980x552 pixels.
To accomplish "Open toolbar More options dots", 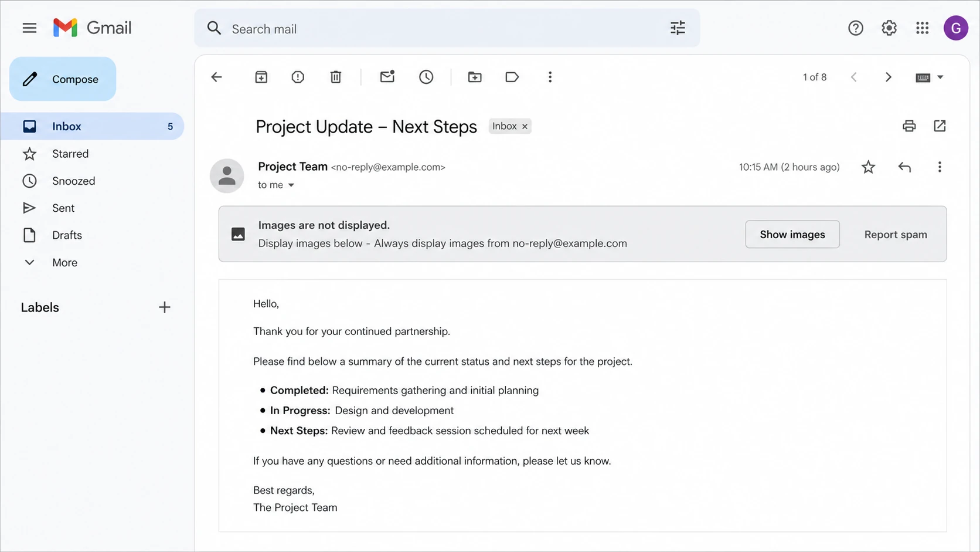I will pos(550,77).
